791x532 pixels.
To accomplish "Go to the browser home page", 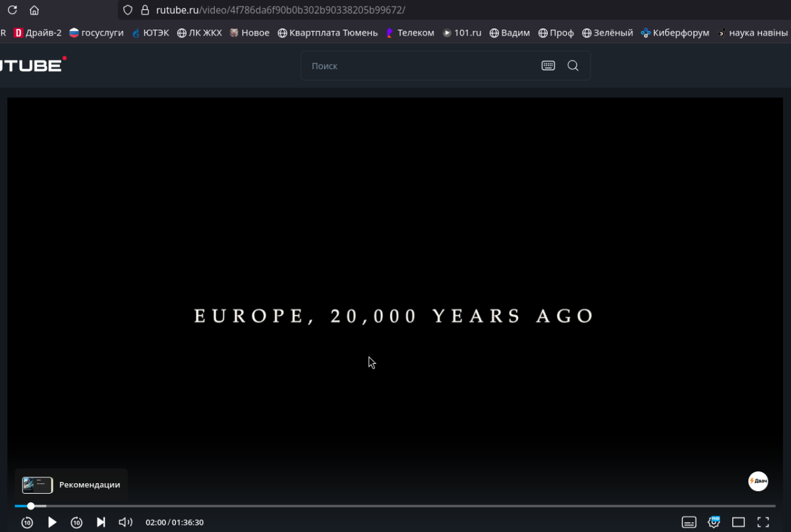I will click(34, 10).
